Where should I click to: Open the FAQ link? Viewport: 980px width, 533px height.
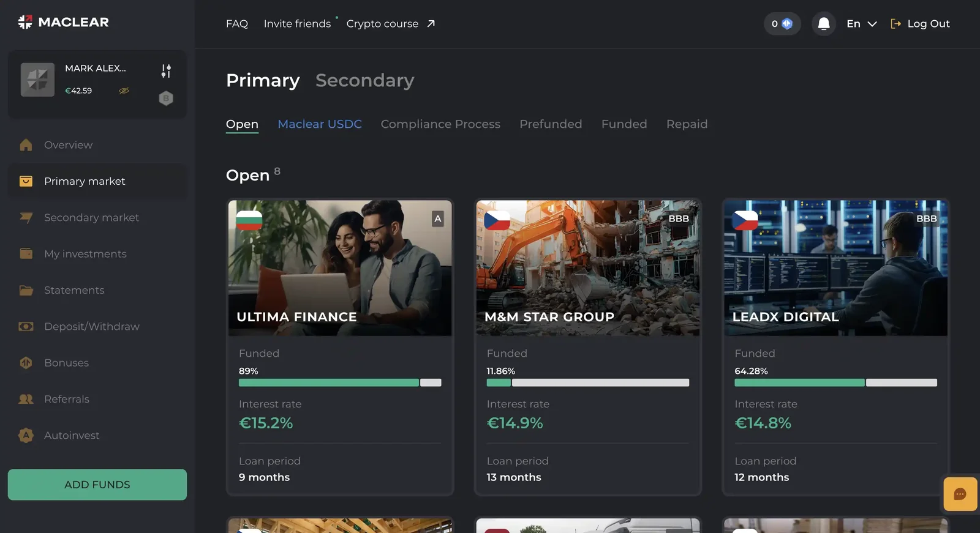pyautogui.click(x=237, y=24)
